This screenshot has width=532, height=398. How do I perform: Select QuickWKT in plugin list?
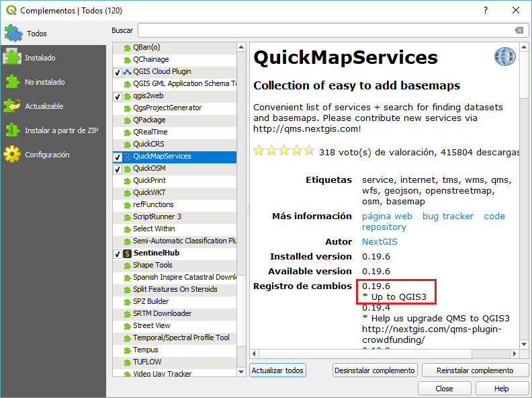(x=175, y=193)
